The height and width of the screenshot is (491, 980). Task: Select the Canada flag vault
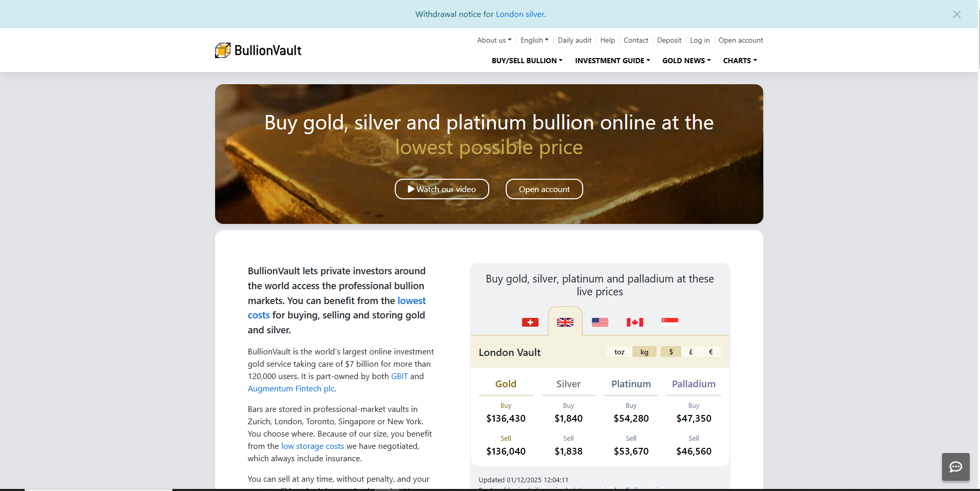coord(635,322)
